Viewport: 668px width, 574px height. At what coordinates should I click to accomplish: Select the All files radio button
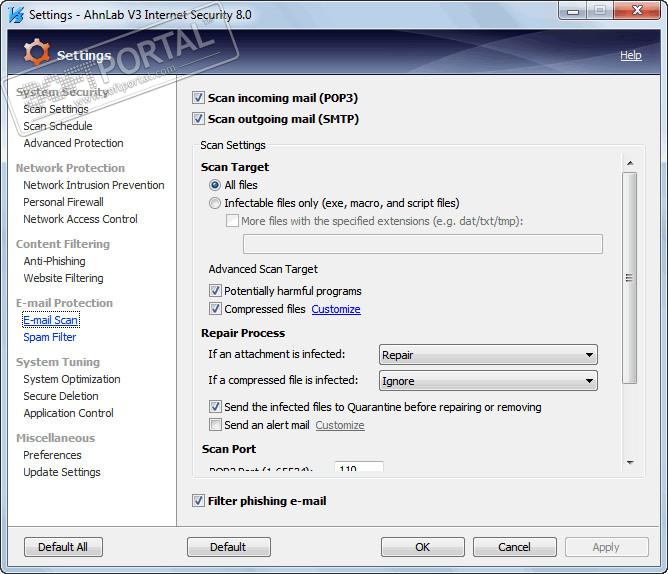[x=215, y=185]
